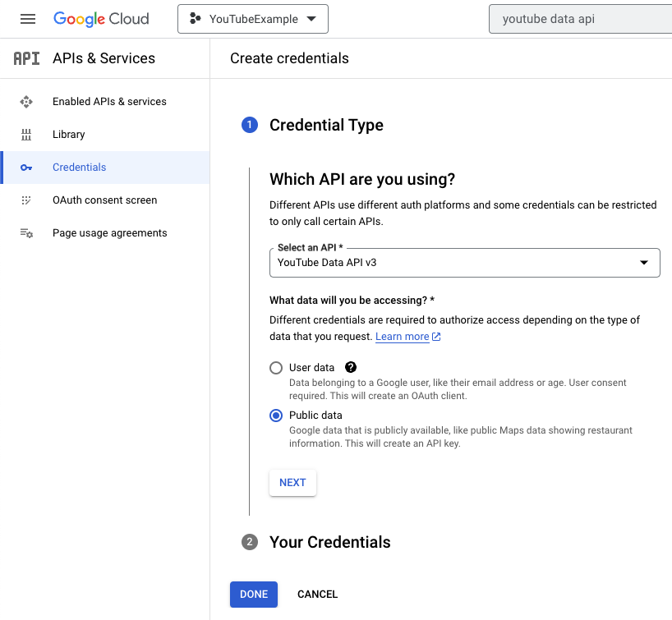This screenshot has height=620, width=672.
Task: Click the help icon next to User data
Action: pos(351,367)
